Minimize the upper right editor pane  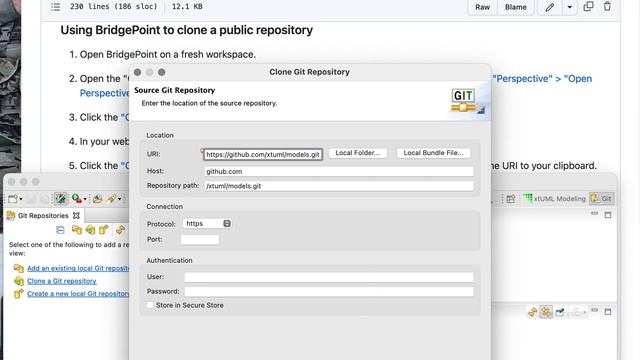(x=594, y=213)
